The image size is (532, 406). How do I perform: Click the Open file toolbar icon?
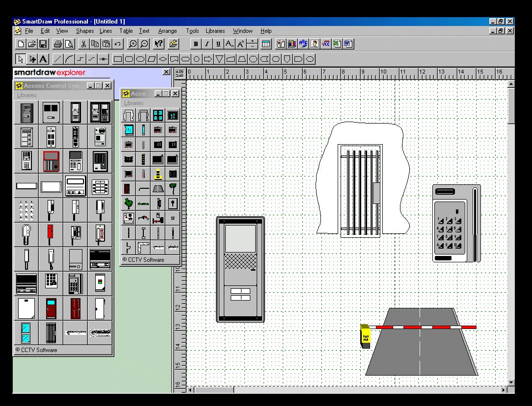click(x=32, y=44)
